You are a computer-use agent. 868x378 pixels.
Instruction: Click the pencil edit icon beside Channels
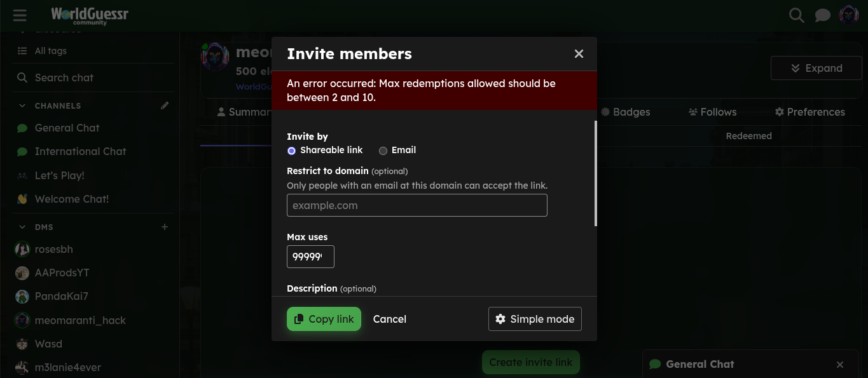165,105
